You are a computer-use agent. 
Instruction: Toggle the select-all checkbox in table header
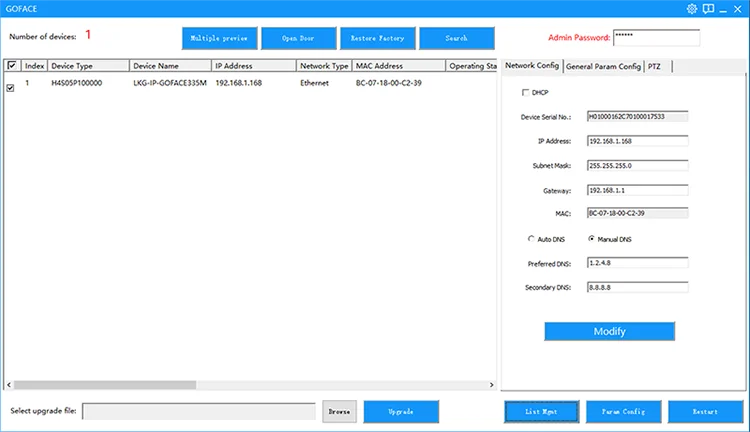pyautogui.click(x=12, y=66)
